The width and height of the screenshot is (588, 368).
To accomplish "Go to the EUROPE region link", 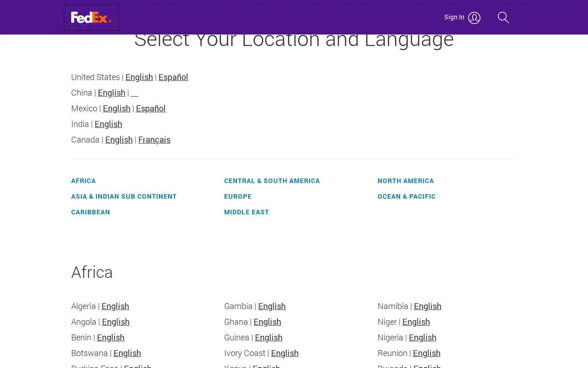I will [238, 196].
